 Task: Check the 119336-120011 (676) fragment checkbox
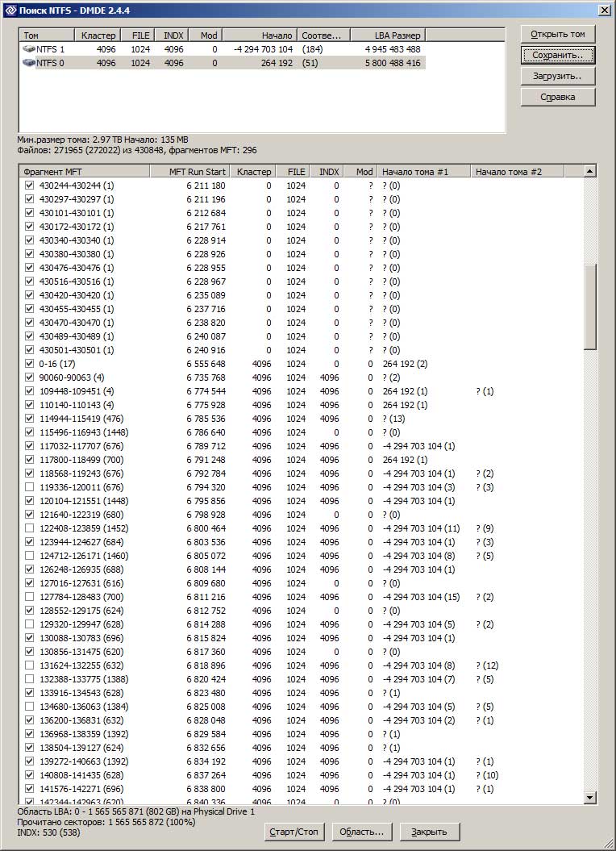pyautogui.click(x=29, y=487)
